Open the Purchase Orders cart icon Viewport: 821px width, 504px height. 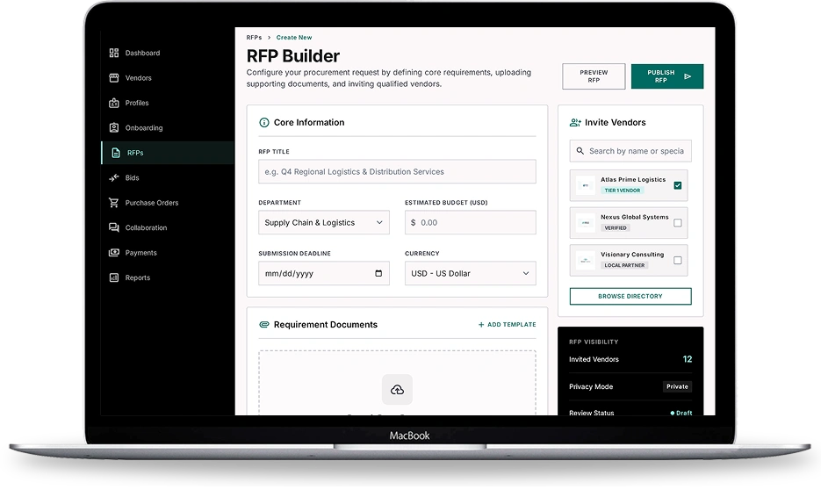[113, 203]
